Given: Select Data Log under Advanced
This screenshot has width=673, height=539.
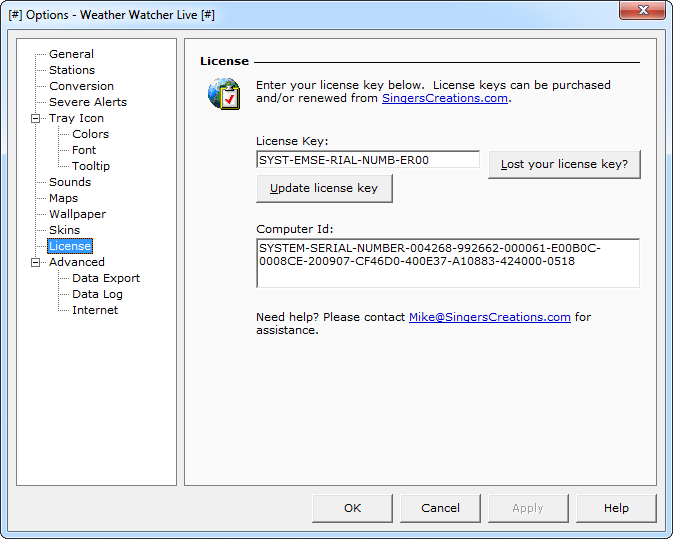Looking at the screenshot, I should (97, 294).
